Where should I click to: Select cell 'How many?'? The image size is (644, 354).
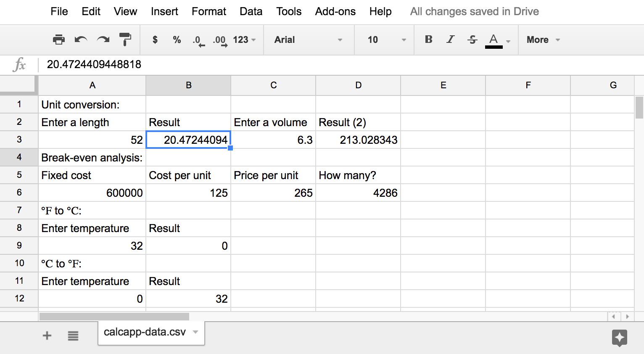point(358,175)
